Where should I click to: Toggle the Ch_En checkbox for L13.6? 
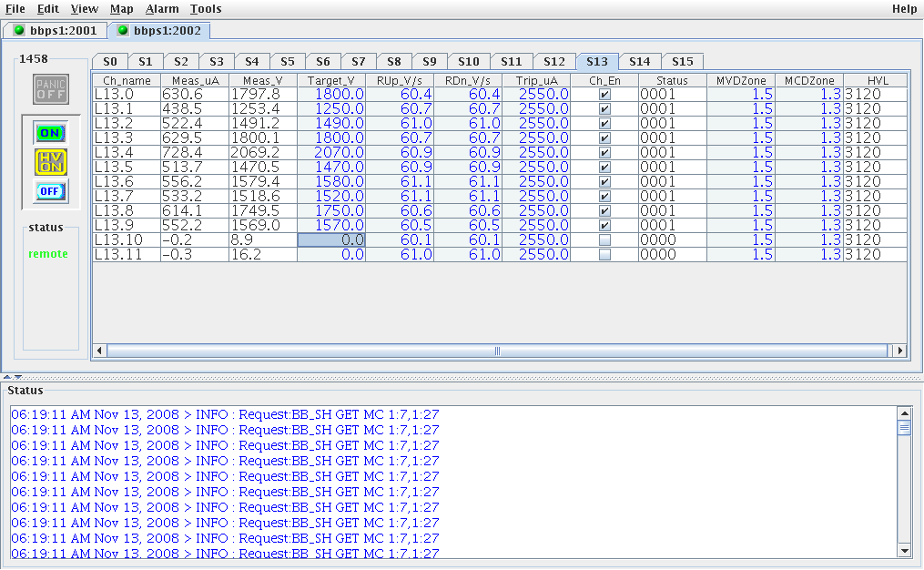[x=604, y=181]
